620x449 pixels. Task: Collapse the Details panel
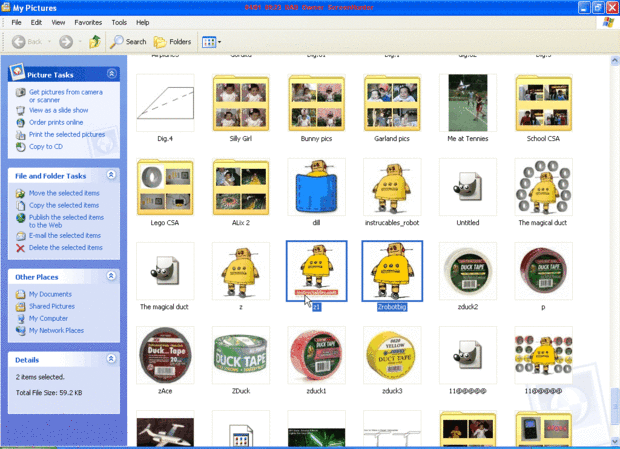[x=112, y=359]
